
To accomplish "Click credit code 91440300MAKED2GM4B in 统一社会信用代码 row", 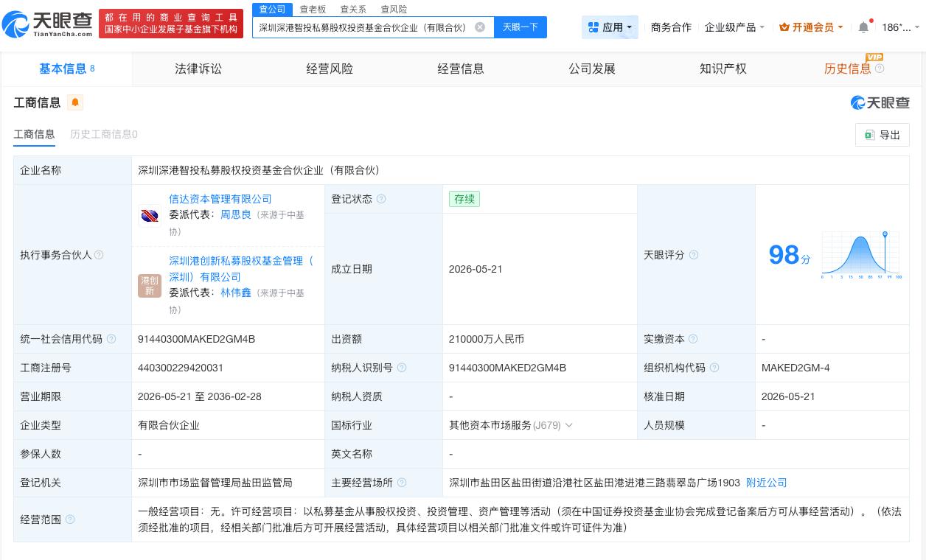I will point(196,339).
